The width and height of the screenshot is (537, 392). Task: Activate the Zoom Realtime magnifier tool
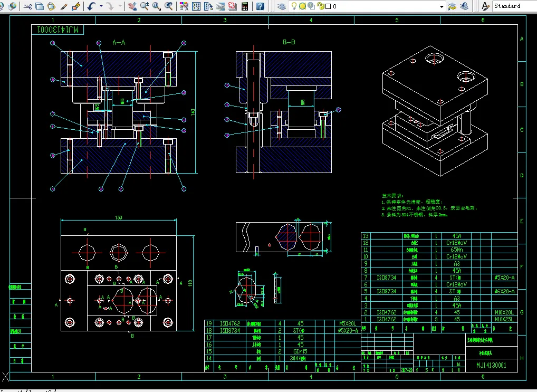coord(144,6)
